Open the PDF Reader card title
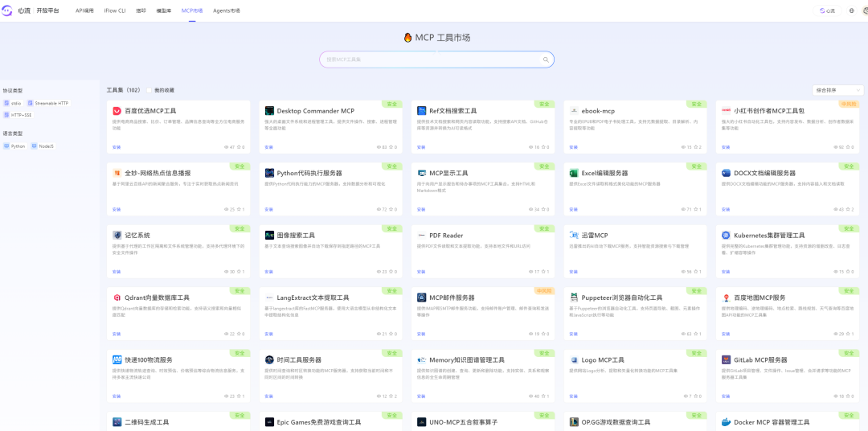The width and height of the screenshot is (868, 431). 446,236
